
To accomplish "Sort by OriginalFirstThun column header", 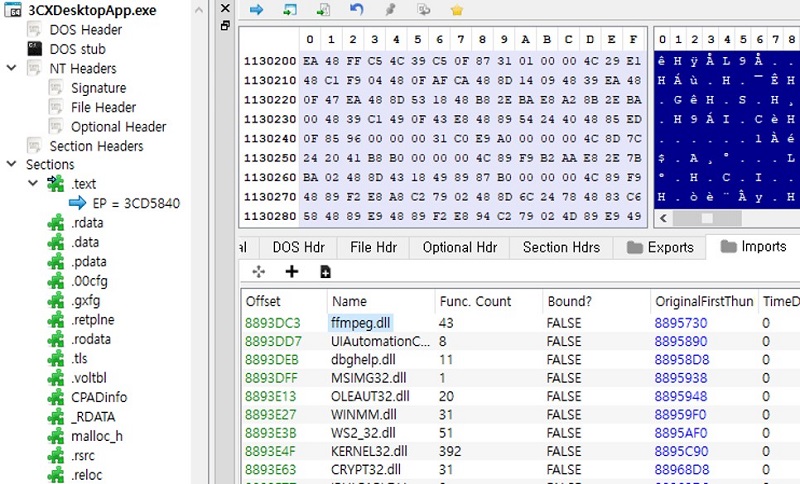I will tap(704, 301).
